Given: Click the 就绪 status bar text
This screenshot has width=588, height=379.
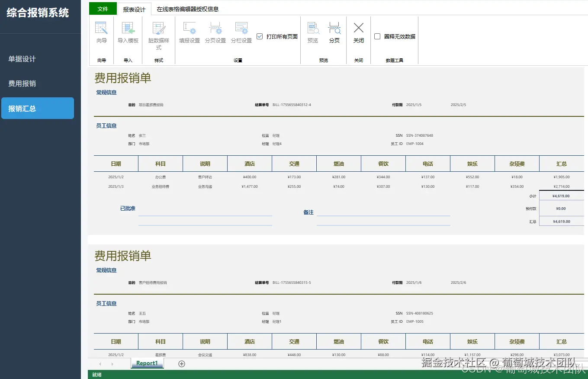Looking at the screenshot, I should pos(97,375).
